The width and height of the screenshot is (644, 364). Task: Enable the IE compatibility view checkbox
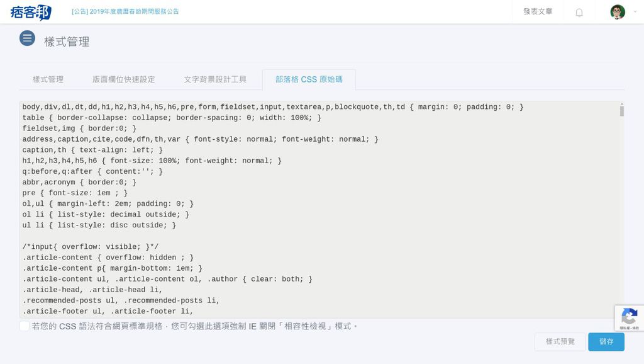pos(25,326)
